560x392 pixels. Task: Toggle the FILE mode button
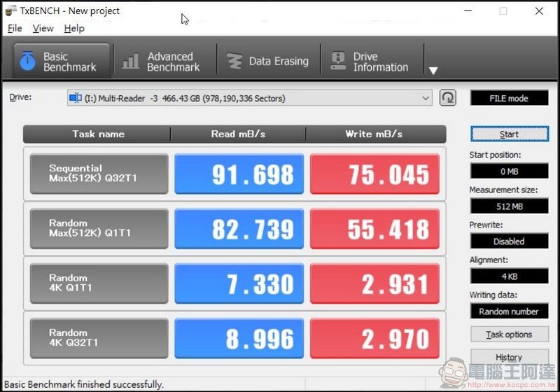pos(510,98)
